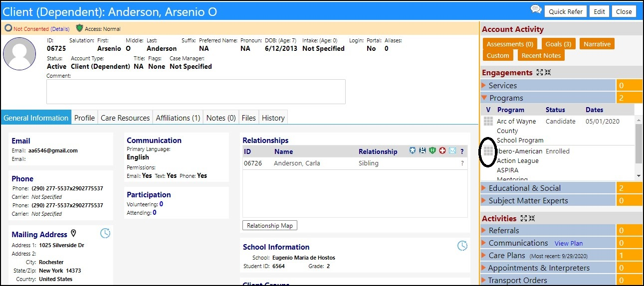The width and height of the screenshot is (644, 286).
Task: Click the relationship ID 06726
Action: (252, 163)
